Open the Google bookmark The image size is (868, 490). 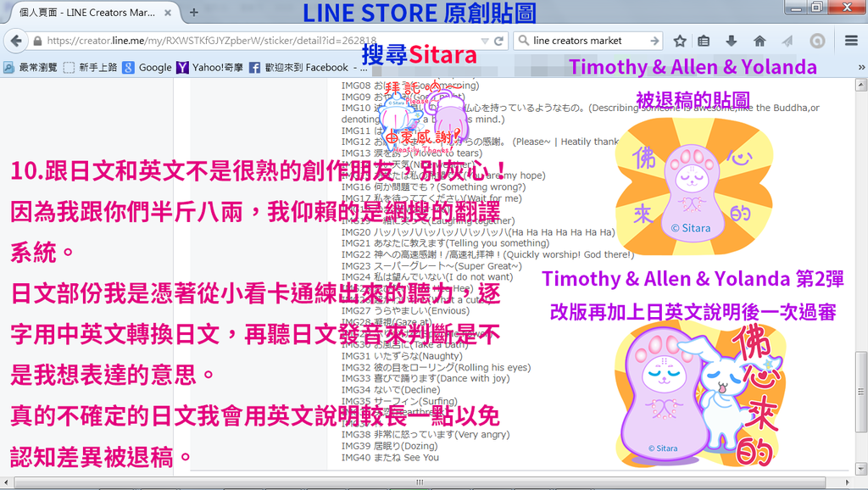[147, 68]
